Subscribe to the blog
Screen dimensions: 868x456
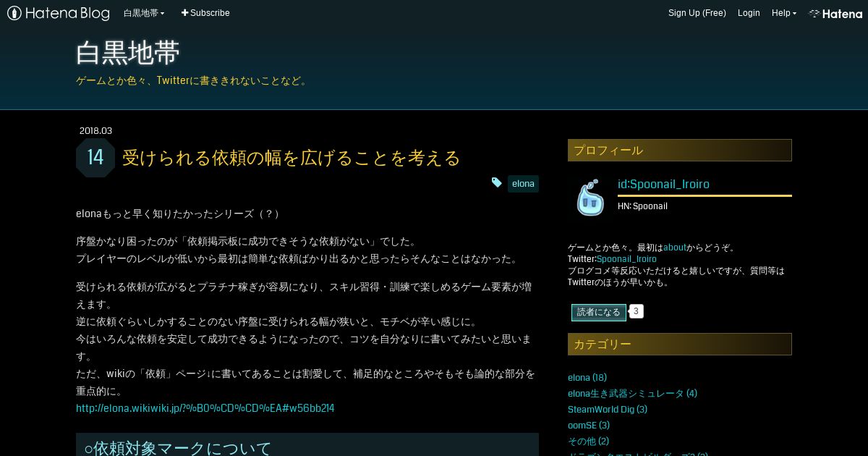(205, 13)
